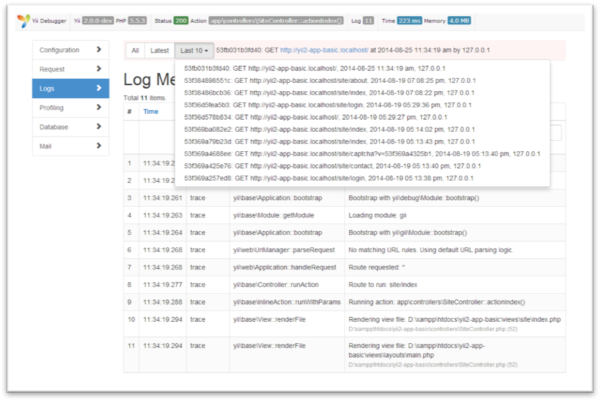
Task: Click the Yii Debugger logo icon
Action: click(x=24, y=18)
